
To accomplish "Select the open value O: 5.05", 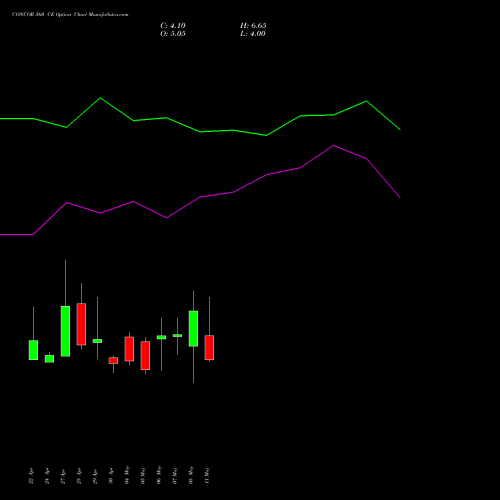I will coord(173,34).
